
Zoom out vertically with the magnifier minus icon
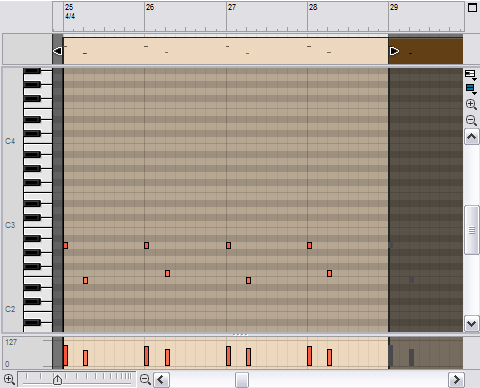(471, 120)
